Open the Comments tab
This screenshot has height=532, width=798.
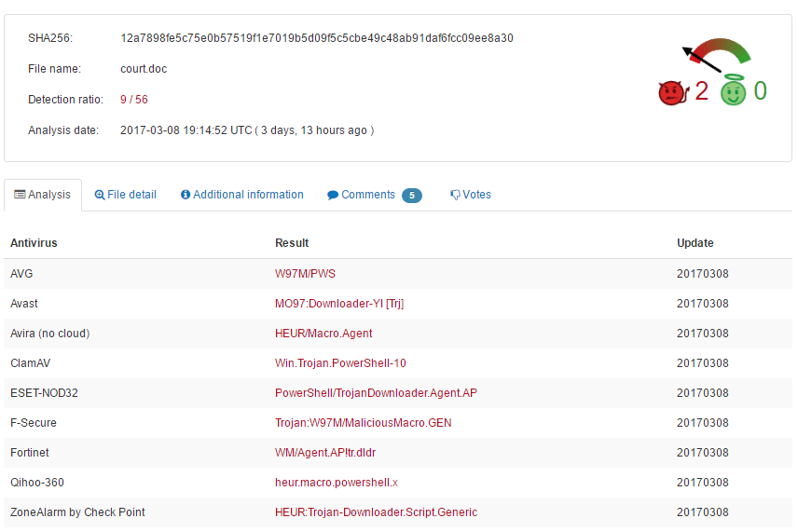click(x=374, y=195)
